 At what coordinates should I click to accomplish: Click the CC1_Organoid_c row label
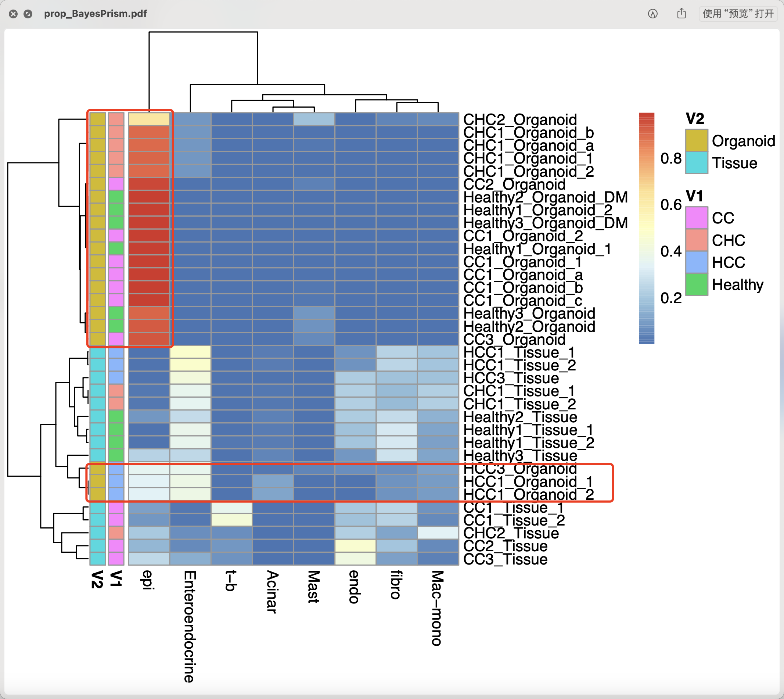pos(522,301)
